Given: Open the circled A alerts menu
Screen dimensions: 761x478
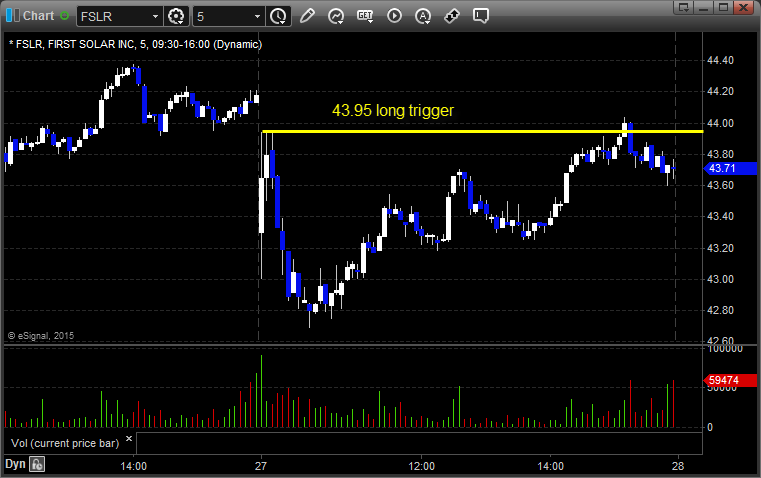Looking at the screenshot, I should pos(423,16).
